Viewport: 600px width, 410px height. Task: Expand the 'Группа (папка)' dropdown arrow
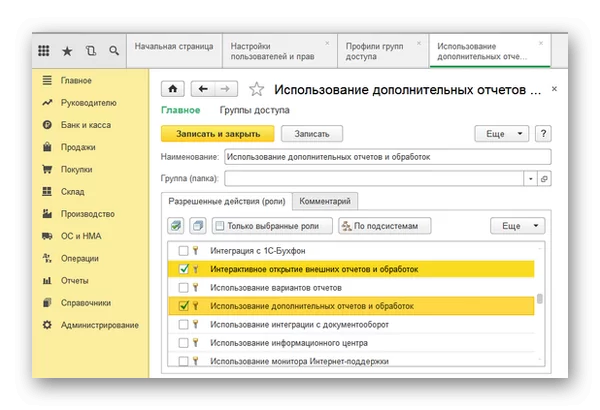click(530, 178)
